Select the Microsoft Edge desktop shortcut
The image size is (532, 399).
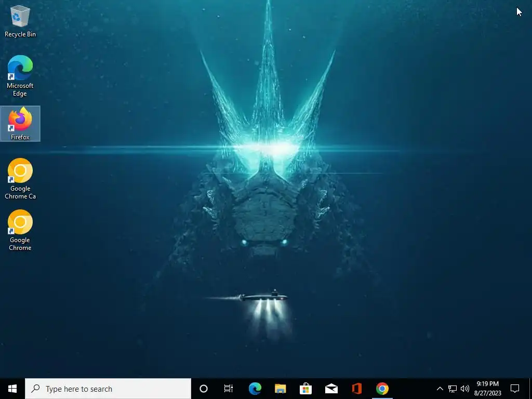pos(20,76)
